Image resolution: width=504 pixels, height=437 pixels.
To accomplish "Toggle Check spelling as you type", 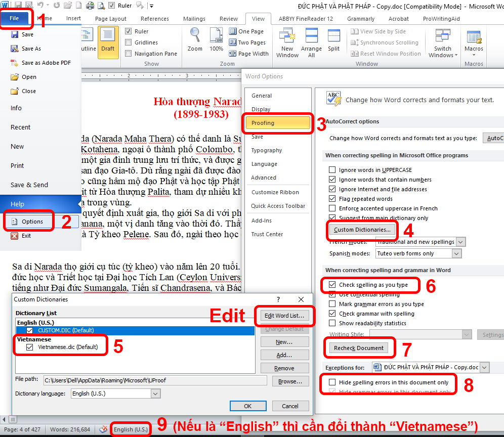I will [332, 285].
